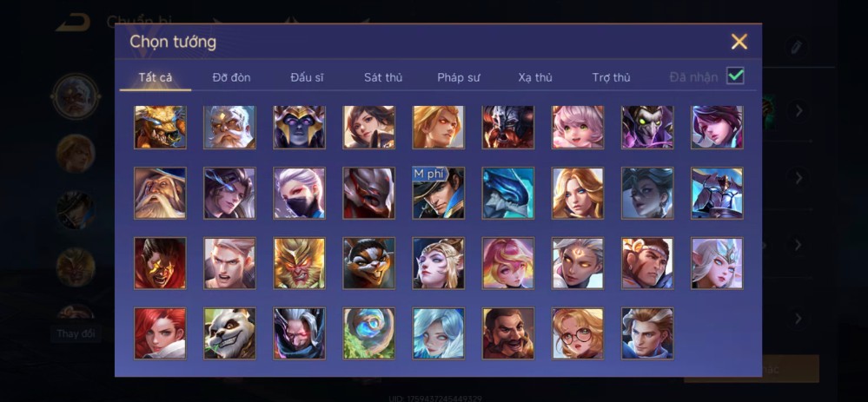Screen dimensions: 868x402
Task: Close the "Chọn tướng" dialog
Action: (739, 42)
